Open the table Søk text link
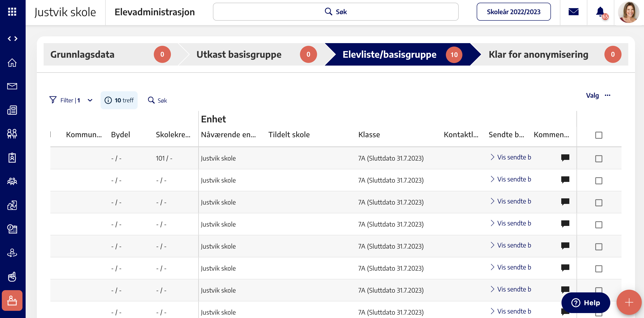The height and width of the screenshot is (318, 644). tap(162, 101)
